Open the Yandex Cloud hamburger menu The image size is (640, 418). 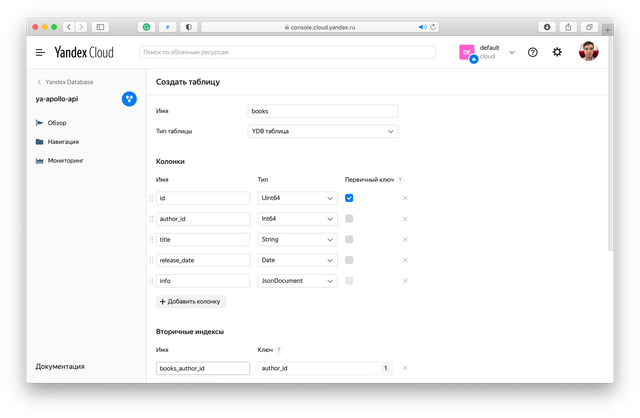click(x=40, y=52)
